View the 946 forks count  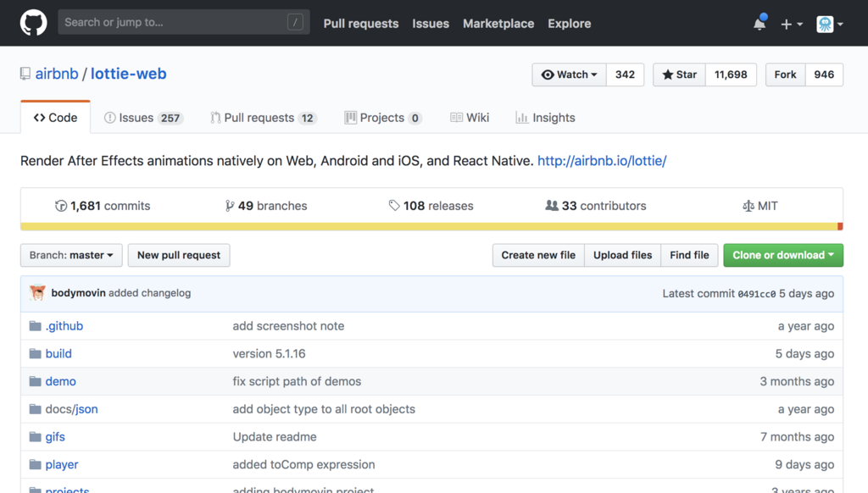click(x=824, y=75)
